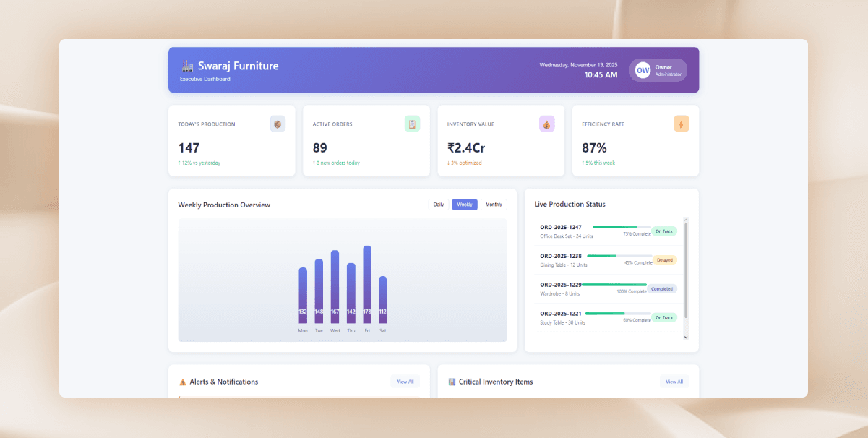Click the Weekly Production Overview heading

224,205
